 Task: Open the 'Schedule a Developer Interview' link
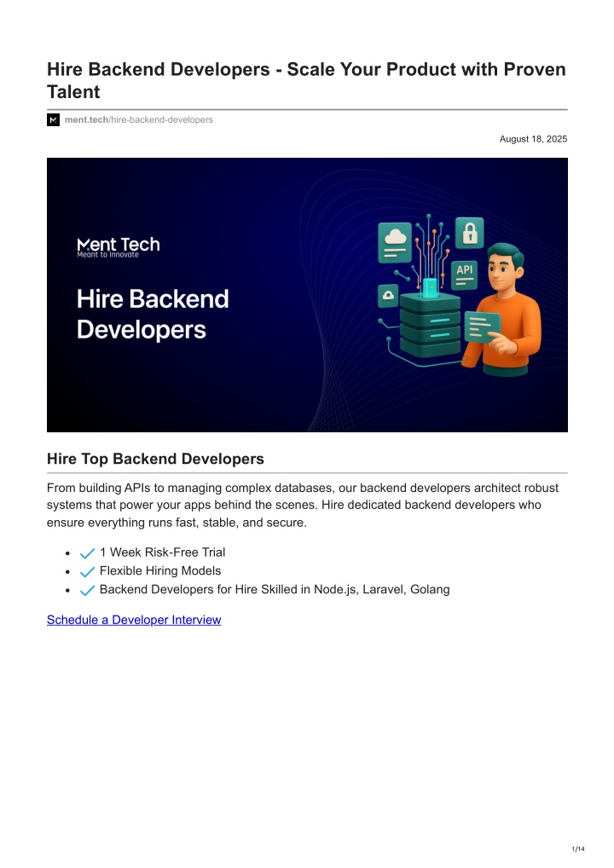tap(134, 620)
